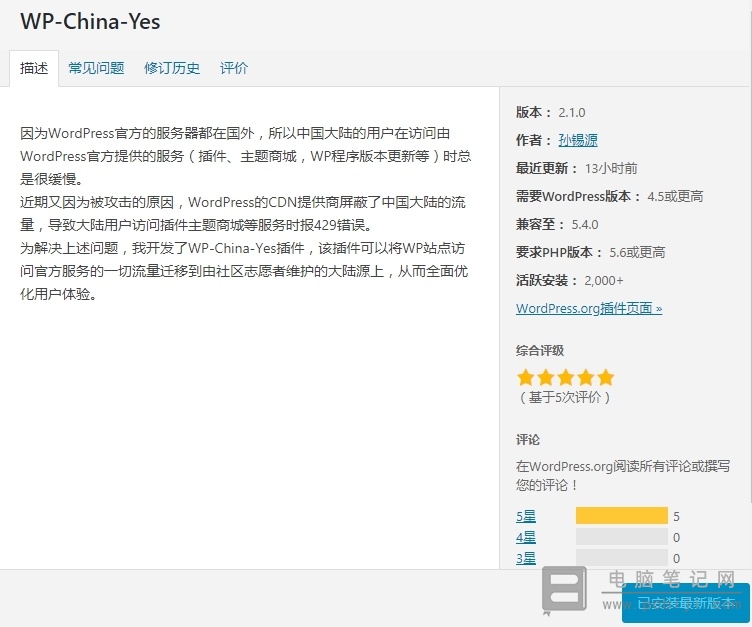Click the 5.4.0 compatibility value
752x627 pixels.
click(x=585, y=225)
